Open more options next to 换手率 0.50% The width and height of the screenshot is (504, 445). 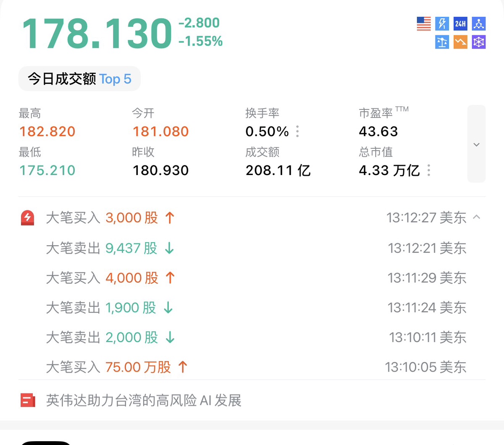(297, 131)
